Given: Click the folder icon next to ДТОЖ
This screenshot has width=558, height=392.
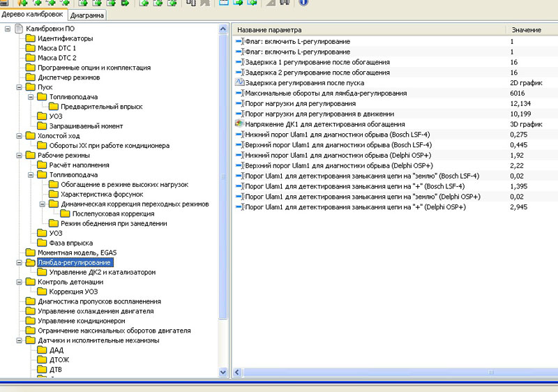Looking at the screenshot, I should click(x=41, y=360).
